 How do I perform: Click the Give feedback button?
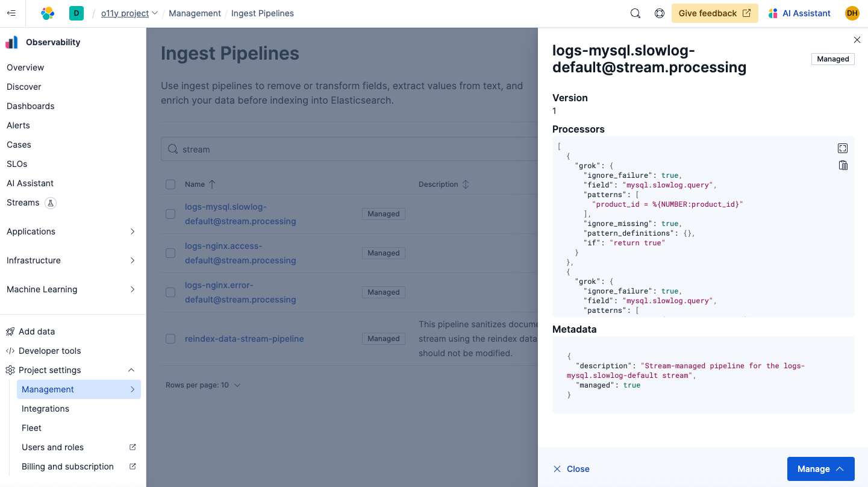714,13
